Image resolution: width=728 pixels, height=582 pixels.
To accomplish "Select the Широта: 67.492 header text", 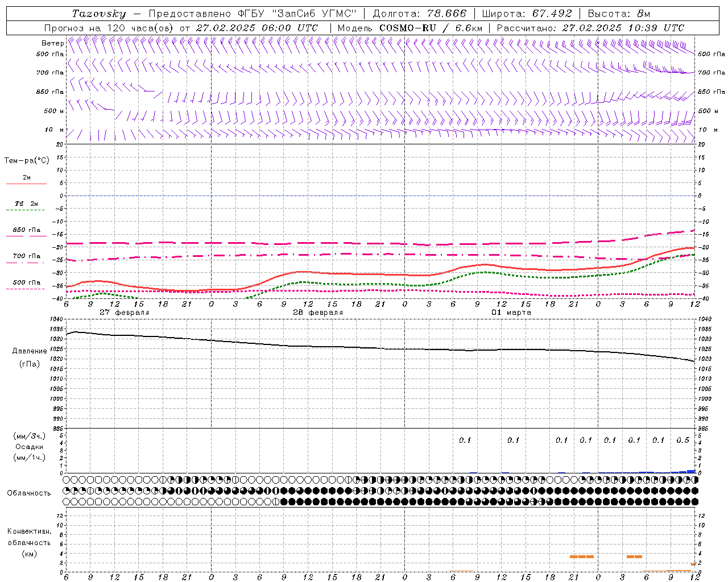I will click(527, 14).
